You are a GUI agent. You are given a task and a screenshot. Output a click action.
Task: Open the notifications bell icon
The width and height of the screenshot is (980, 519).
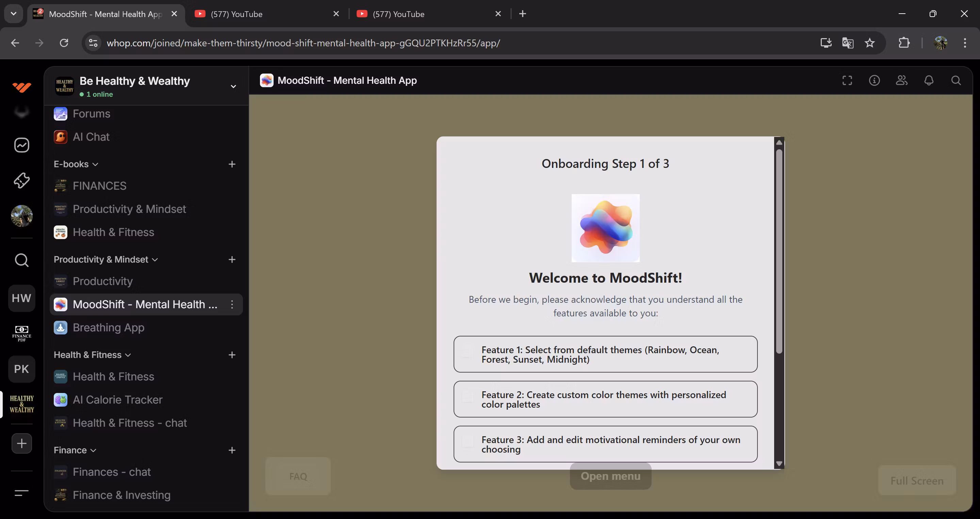point(929,80)
